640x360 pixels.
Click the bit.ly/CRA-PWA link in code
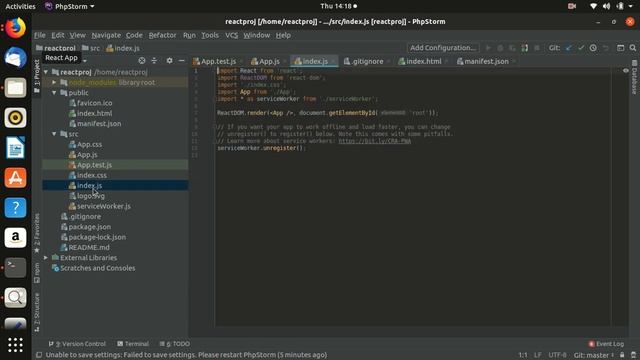pyautogui.click(x=375, y=141)
